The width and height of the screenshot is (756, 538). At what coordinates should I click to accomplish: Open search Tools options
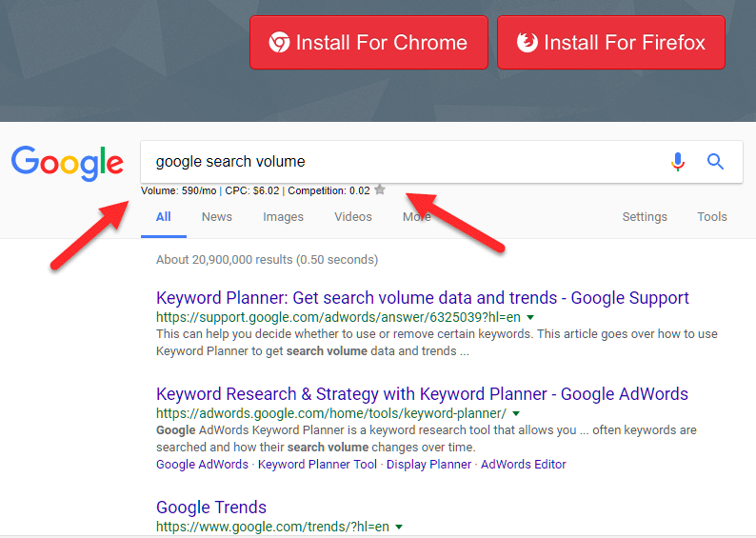(x=712, y=217)
